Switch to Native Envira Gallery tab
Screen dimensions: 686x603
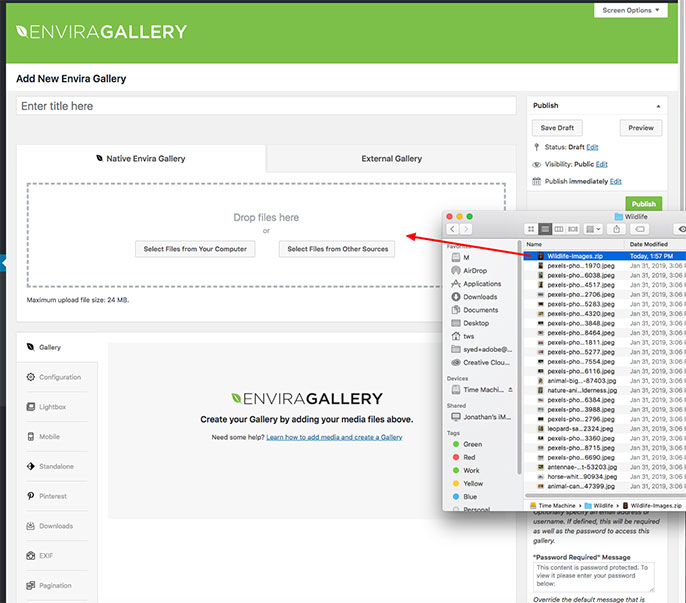141,158
